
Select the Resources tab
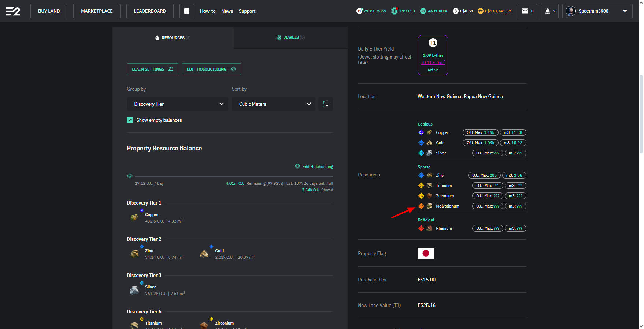point(173,38)
